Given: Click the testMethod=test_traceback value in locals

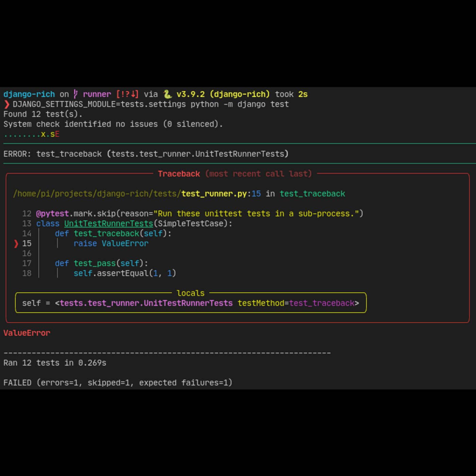Looking at the screenshot, I should (x=296, y=303).
